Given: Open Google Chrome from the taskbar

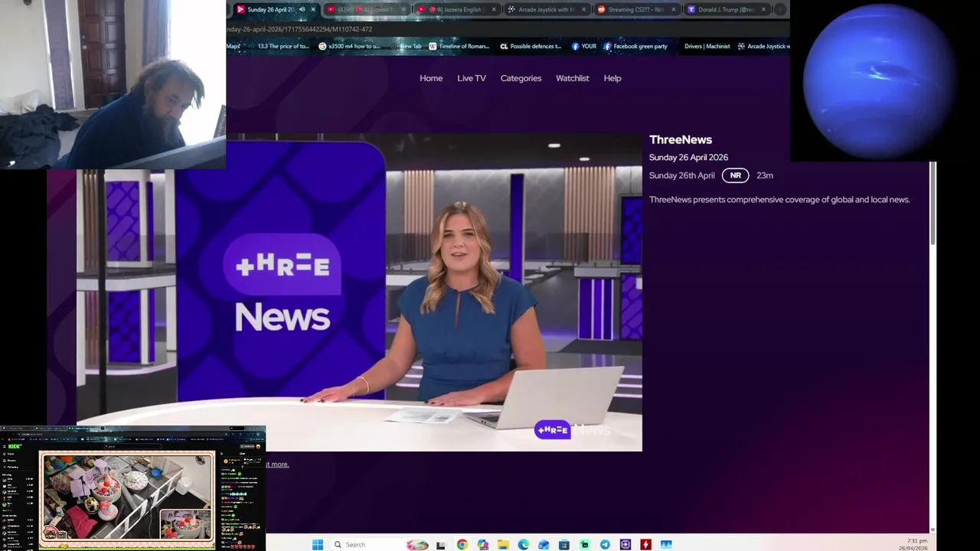Looking at the screenshot, I should tap(462, 545).
